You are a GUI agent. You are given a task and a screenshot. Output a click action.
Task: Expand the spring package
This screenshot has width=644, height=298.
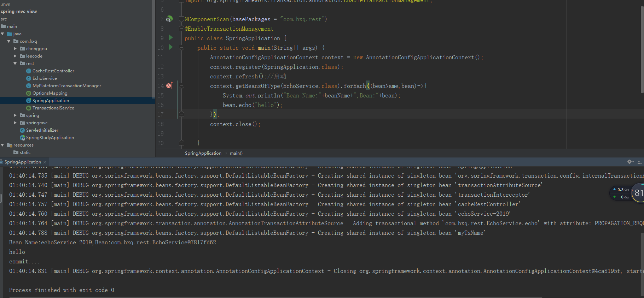[15, 115]
